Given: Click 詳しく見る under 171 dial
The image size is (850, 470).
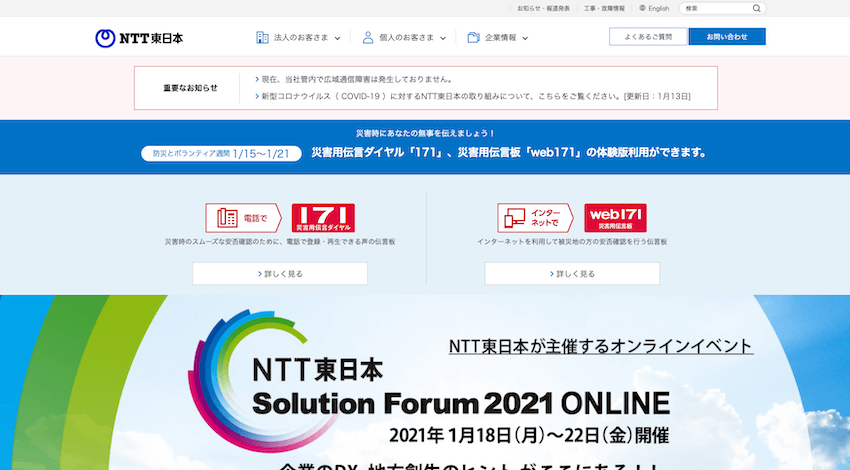Looking at the screenshot, I should [x=280, y=274].
